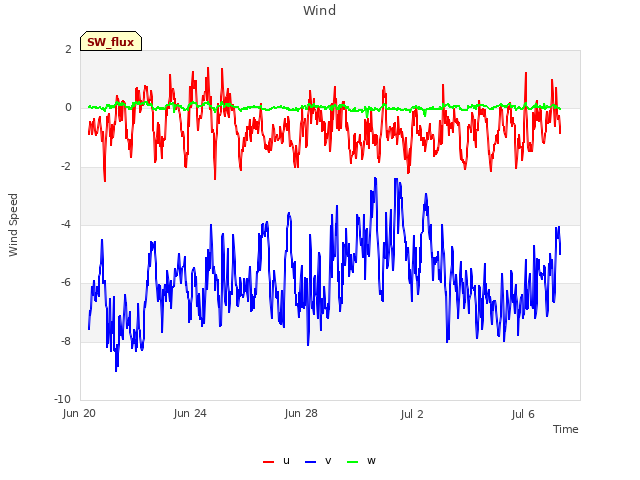Click the Wind chart title
Image resolution: width=640 pixels, height=480 pixels.
tap(320, 10)
